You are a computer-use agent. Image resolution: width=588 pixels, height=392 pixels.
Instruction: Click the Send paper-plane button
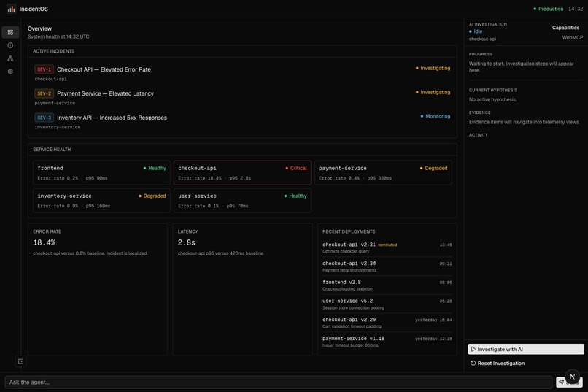tap(562, 383)
